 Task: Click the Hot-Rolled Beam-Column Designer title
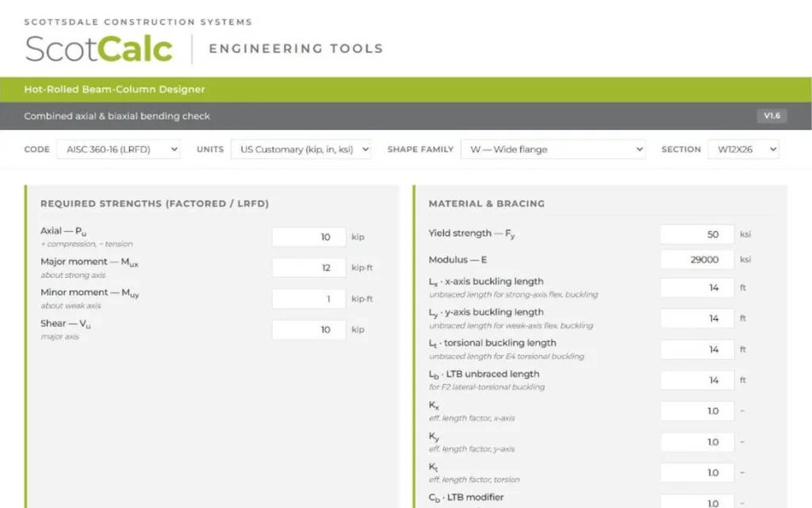click(x=114, y=89)
